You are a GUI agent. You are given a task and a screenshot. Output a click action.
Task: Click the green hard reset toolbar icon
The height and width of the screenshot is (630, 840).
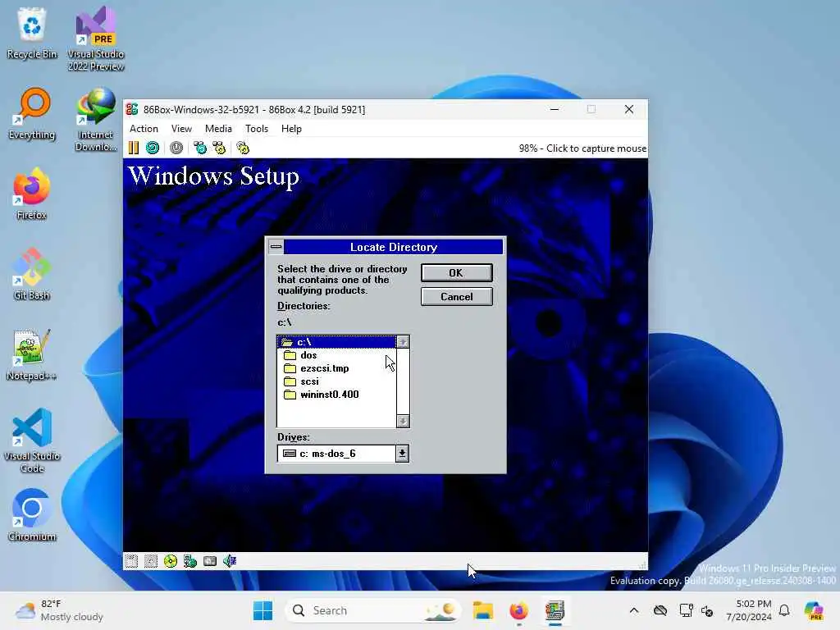point(153,148)
